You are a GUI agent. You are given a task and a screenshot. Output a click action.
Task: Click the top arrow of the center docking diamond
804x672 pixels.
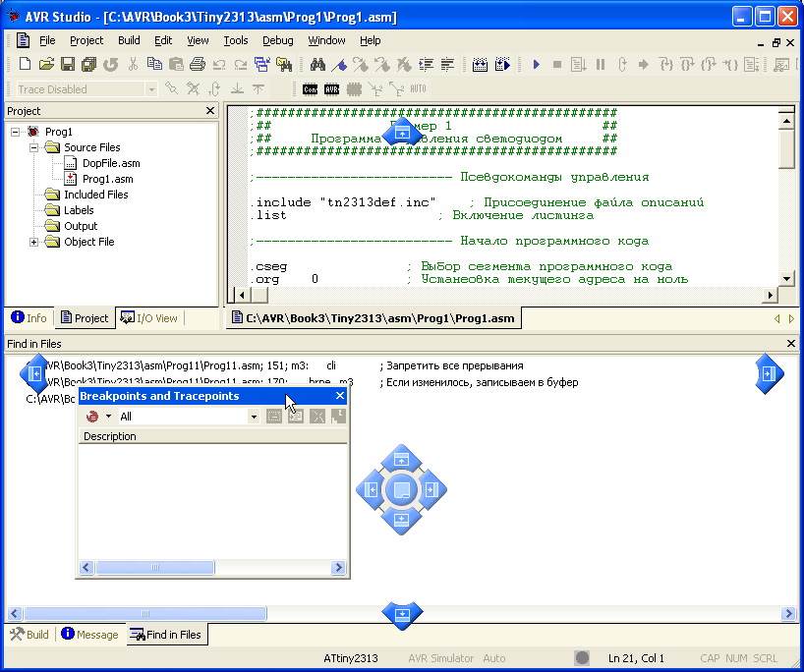(x=401, y=459)
